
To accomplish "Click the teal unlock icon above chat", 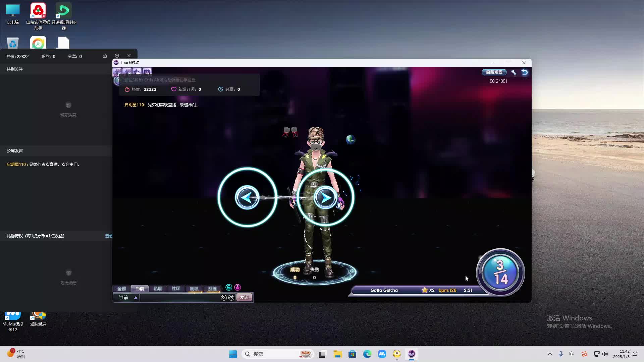I will tap(229, 288).
